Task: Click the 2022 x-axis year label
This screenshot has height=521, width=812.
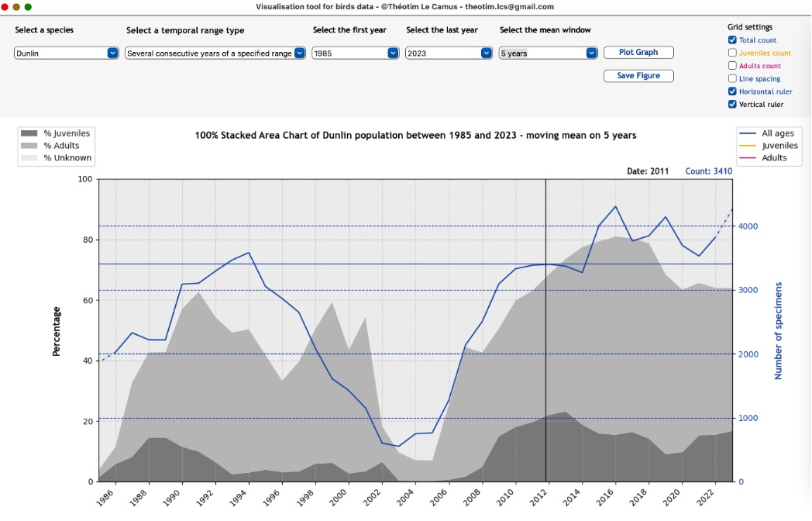Action: click(705, 499)
